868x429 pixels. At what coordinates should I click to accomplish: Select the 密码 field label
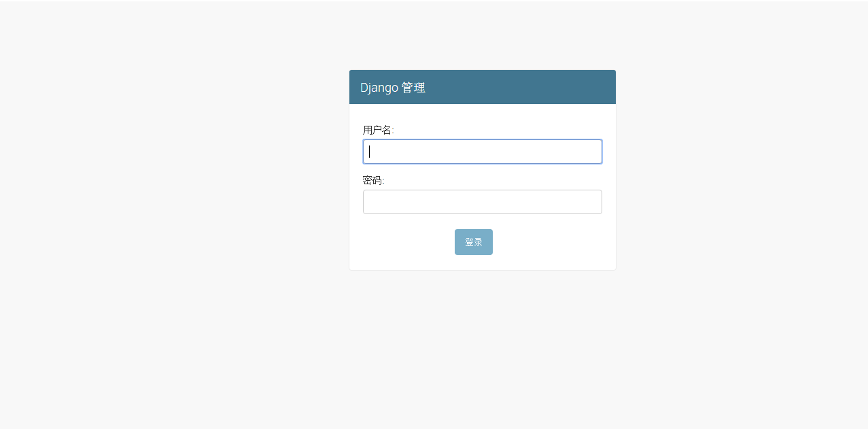pyautogui.click(x=374, y=180)
